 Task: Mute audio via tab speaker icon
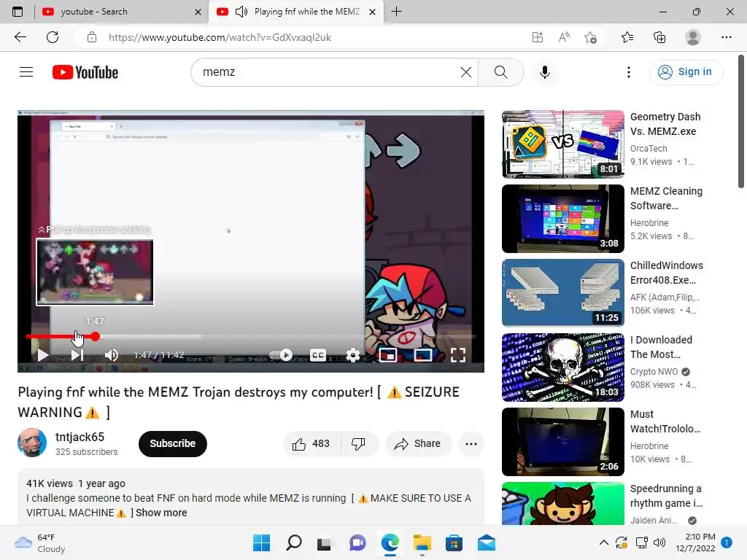241,12
